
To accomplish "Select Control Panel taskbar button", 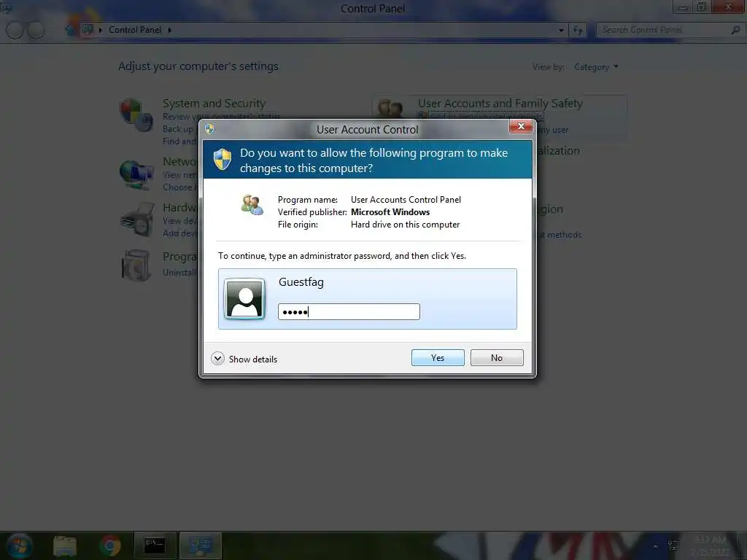I will point(200,545).
